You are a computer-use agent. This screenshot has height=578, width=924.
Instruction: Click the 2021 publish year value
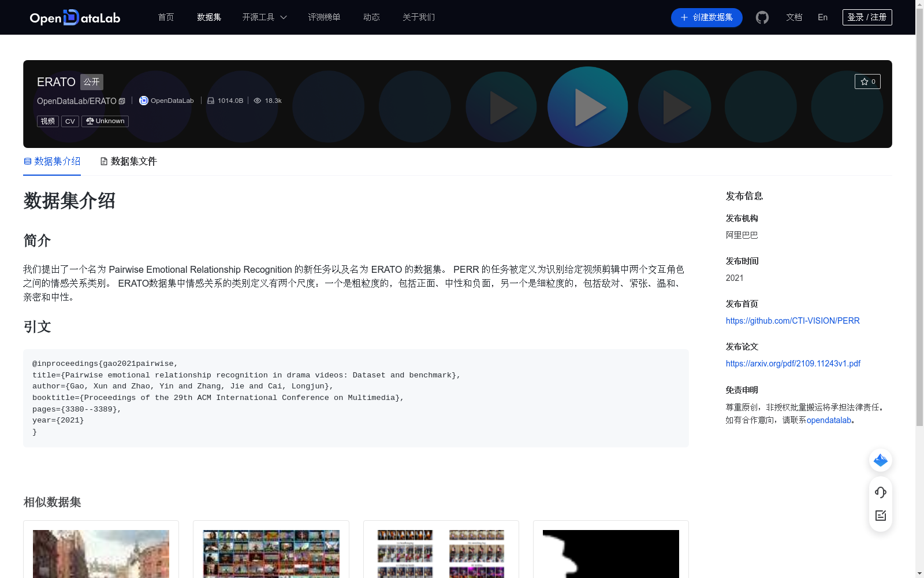(735, 278)
